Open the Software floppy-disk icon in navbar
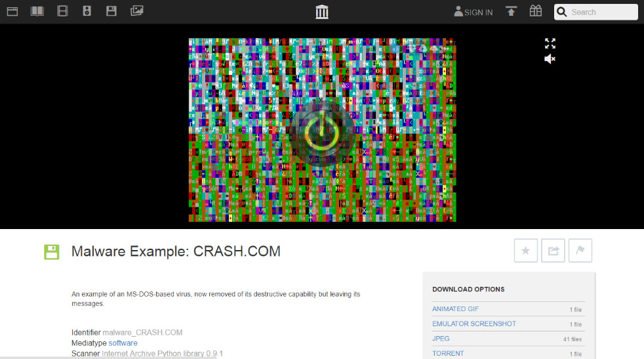The width and height of the screenshot is (644, 359). click(111, 11)
